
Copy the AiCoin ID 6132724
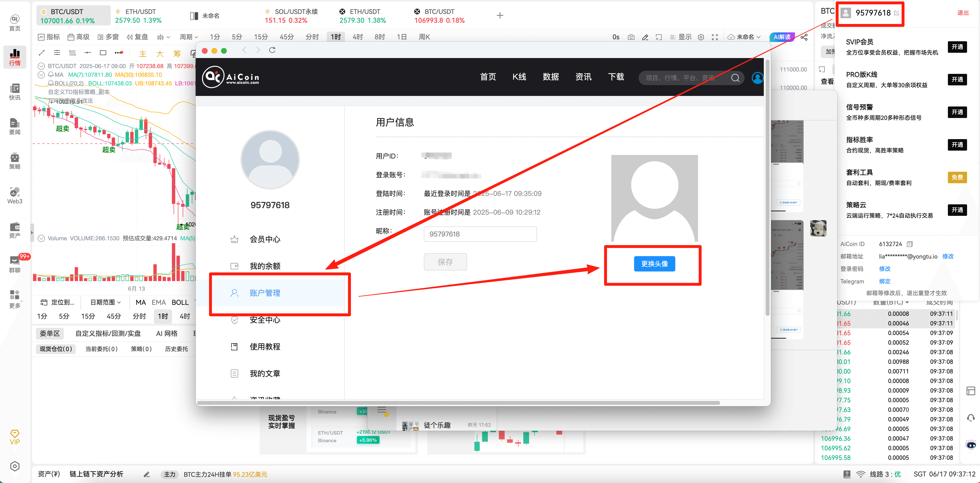tap(910, 244)
